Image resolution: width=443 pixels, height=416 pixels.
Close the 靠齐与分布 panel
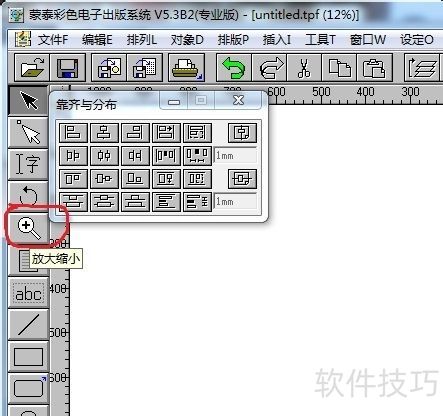pyautogui.click(x=238, y=100)
